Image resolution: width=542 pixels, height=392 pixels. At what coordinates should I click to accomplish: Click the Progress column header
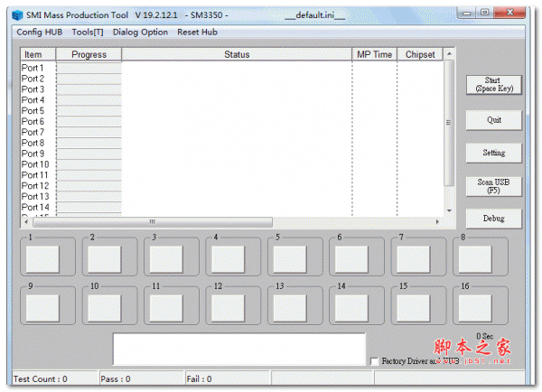pyautogui.click(x=89, y=54)
